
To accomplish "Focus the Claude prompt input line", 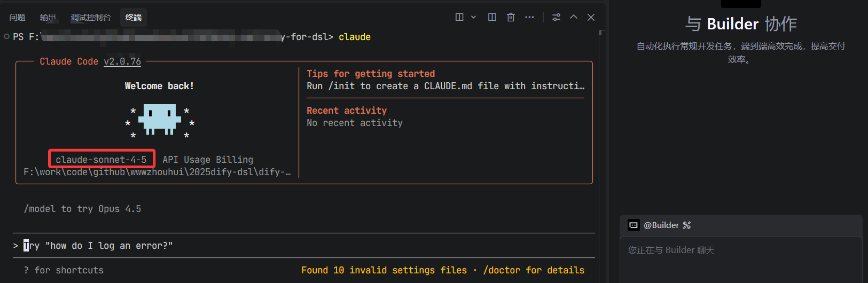I will click(303, 246).
